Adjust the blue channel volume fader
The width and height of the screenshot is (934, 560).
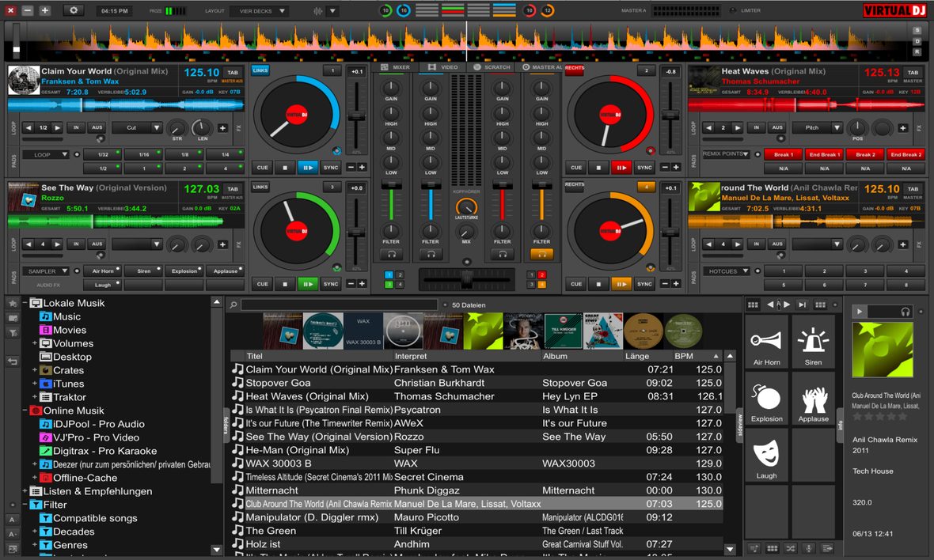(430, 202)
